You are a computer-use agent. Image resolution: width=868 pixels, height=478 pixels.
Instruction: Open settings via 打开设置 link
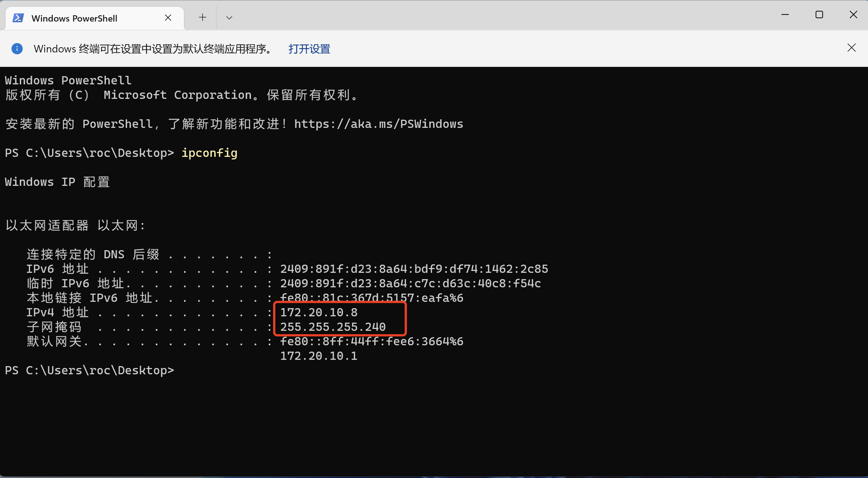pos(309,49)
